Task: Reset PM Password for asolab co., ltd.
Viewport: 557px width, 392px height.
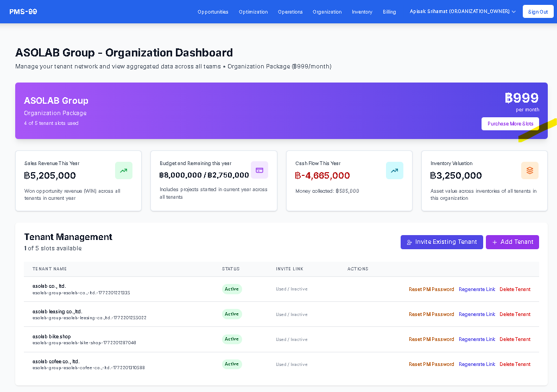Action: pos(431,289)
